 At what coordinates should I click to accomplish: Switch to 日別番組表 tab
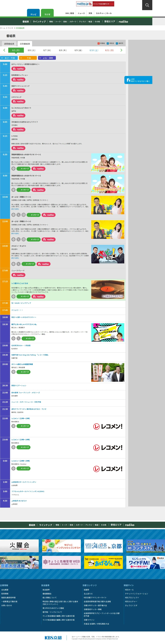(25, 44)
